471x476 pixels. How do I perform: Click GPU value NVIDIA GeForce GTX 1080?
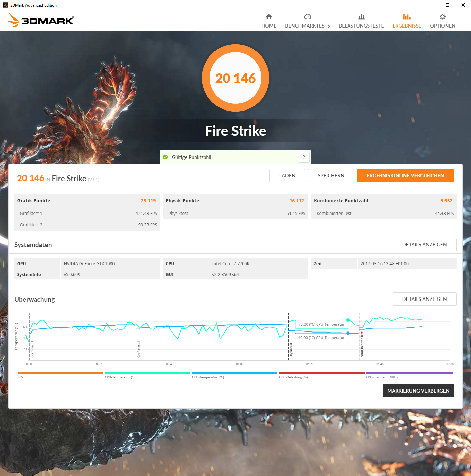point(89,264)
